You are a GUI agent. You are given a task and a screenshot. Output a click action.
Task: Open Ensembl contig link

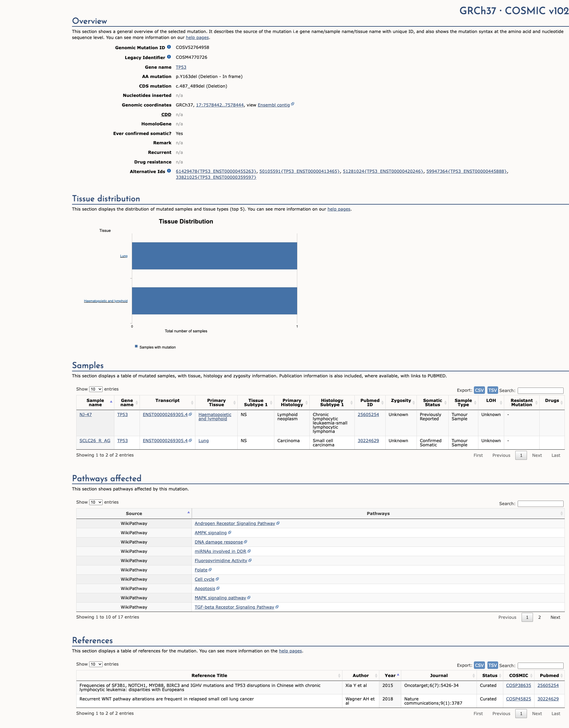coord(273,105)
